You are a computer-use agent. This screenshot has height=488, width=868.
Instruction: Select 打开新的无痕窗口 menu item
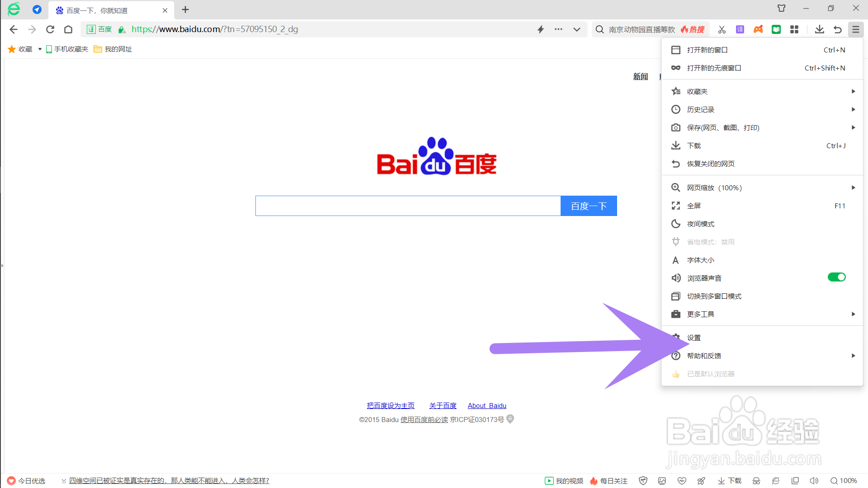(762, 68)
